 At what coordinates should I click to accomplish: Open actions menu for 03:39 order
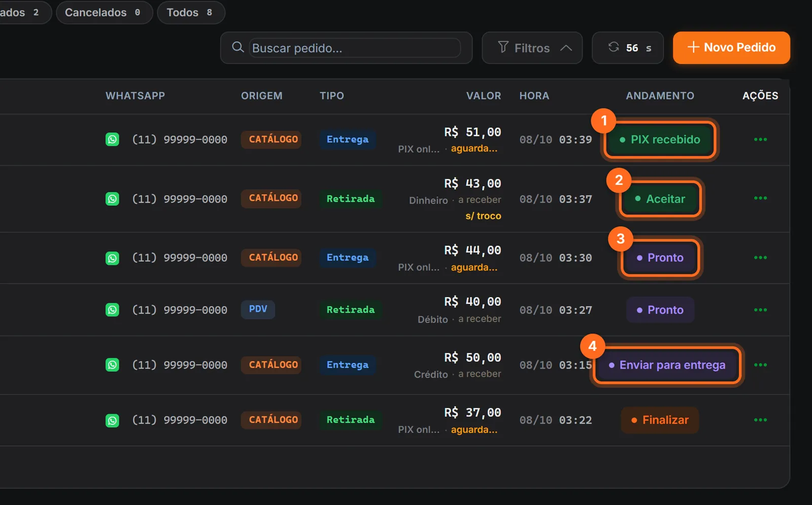click(x=760, y=139)
